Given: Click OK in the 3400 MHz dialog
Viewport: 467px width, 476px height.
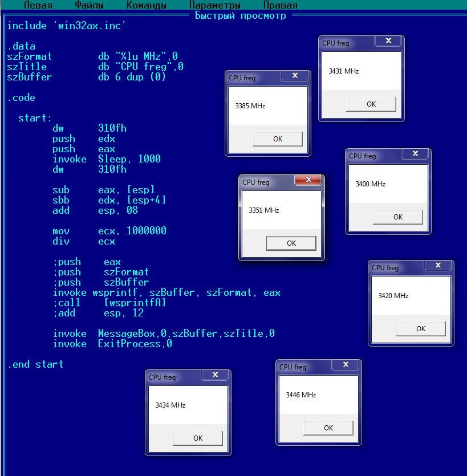Looking at the screenshot, I should [x=398, y=217].
